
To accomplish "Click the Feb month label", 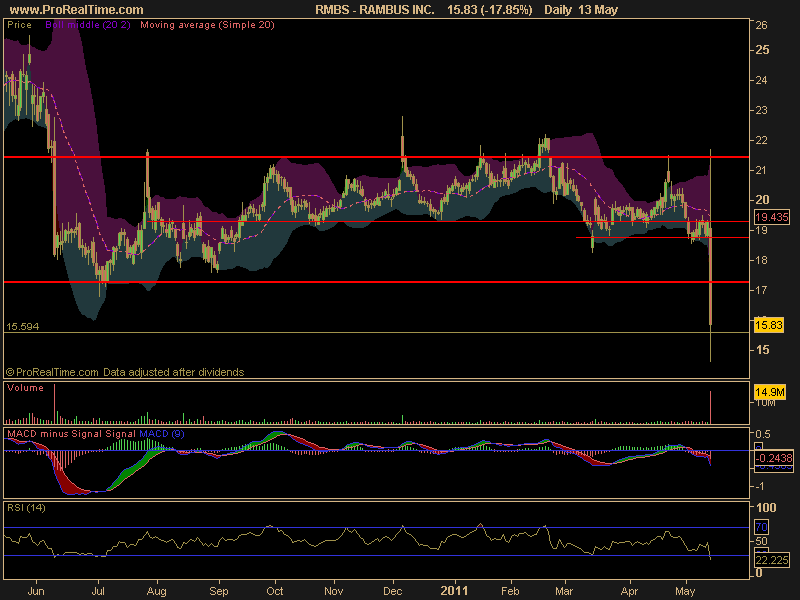I will (510, 591).
